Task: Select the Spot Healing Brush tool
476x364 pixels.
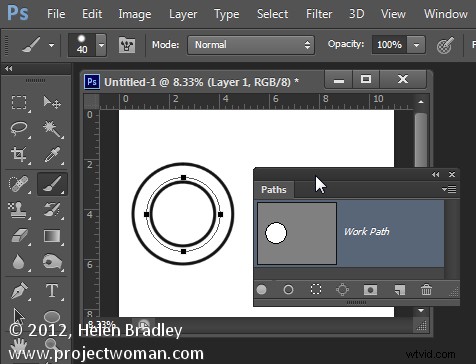Action: tap(19, 184)
